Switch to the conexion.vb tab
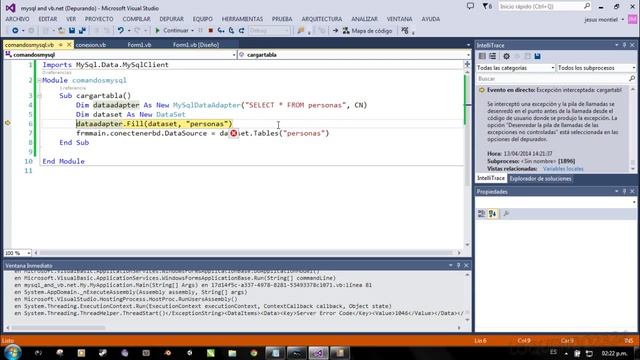Viewport: 640px width, 360px height. click(x=91, y=45)
